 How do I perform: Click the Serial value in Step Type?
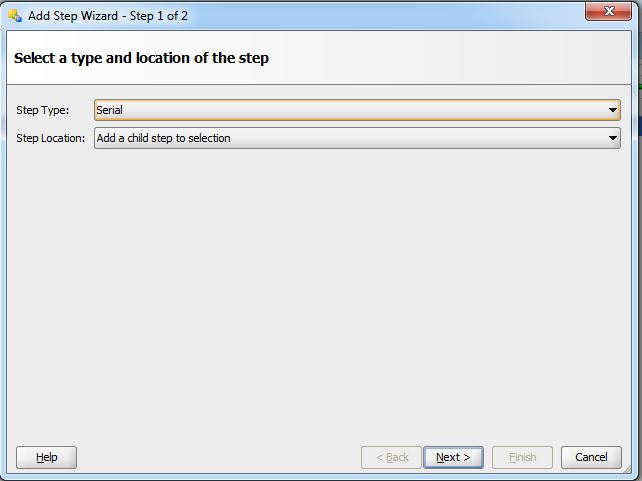coord(109,110)
